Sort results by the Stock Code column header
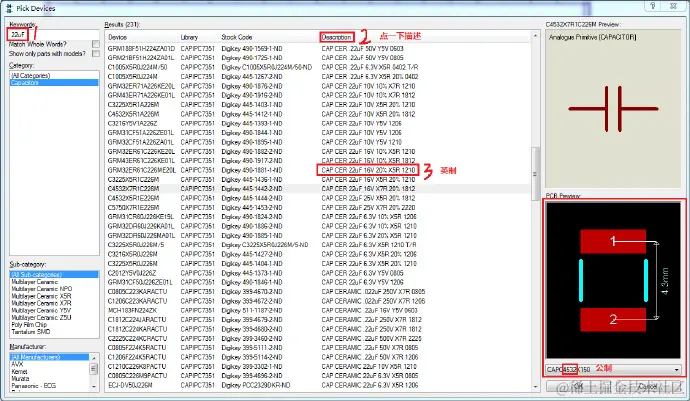The height and width of the screenshot is (401, 690). point(268,37)
